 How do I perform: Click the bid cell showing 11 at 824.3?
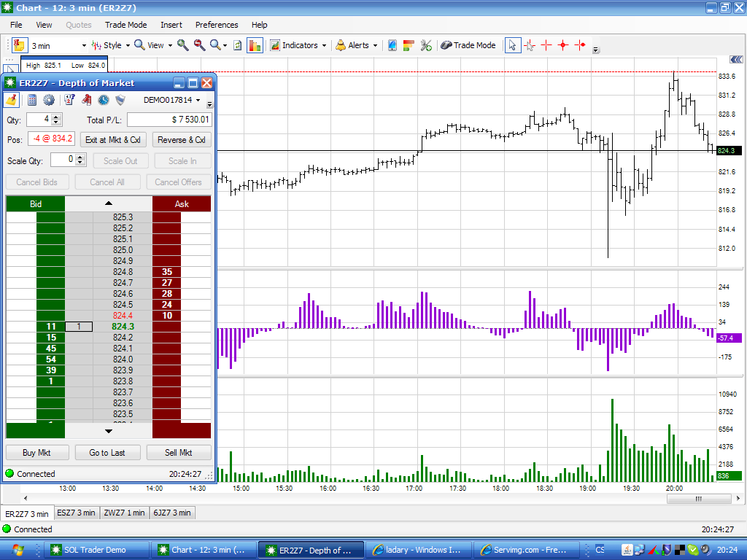pos(50,327)
